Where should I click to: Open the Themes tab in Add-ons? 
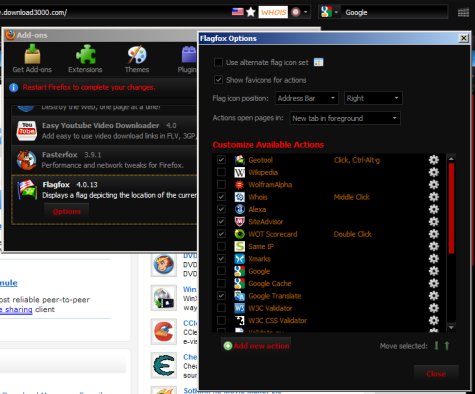click(137, 59)
